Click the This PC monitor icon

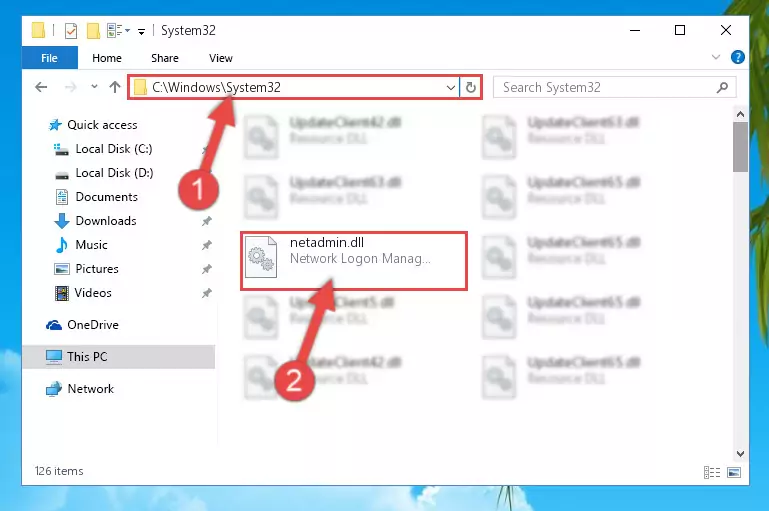coord(54,357)
